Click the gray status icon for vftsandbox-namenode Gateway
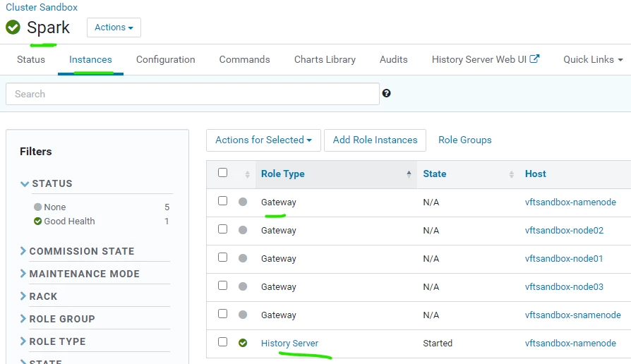This screenshot has height=364, width=631. click(243, 202)
